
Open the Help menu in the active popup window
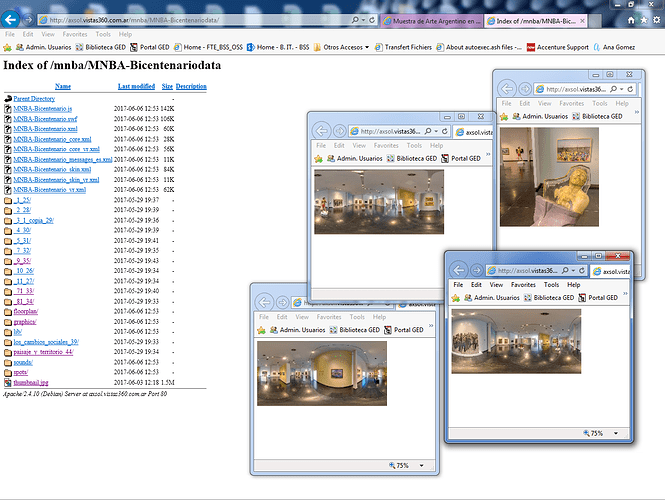(573, 285)
